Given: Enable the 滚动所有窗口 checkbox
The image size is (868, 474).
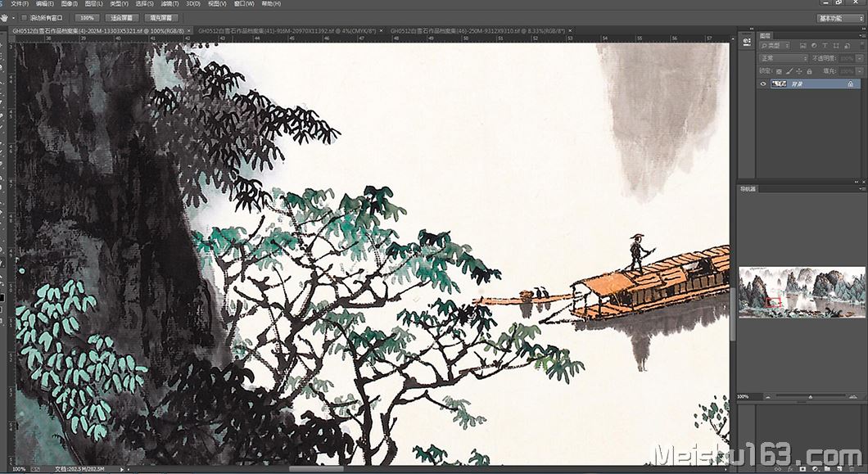Looking at the screenshot, I should coord(25,18).
